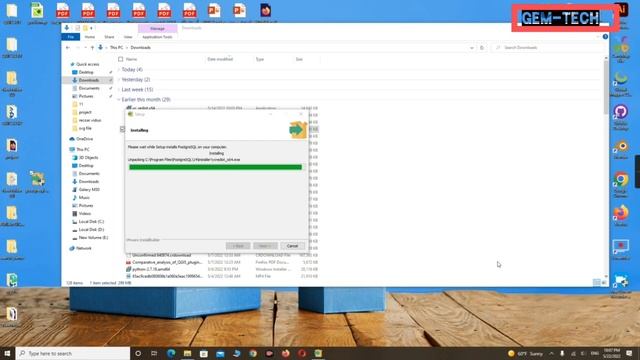This screenshot has height=360, width=640.
Task: Click the Back arrow in File Explorer
Action: pos(68,48)
